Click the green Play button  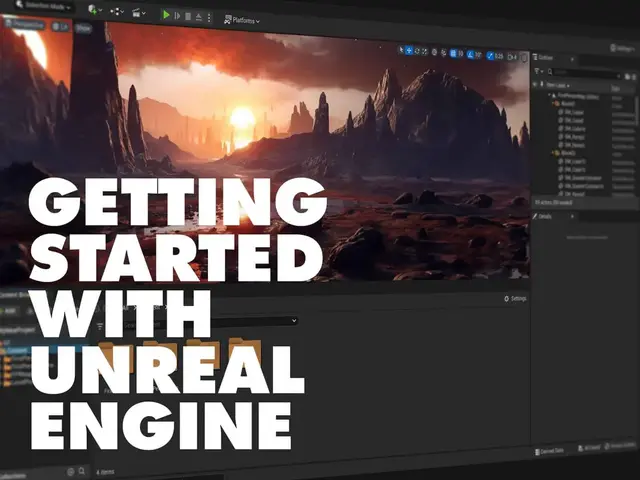(x=166, y=15)
